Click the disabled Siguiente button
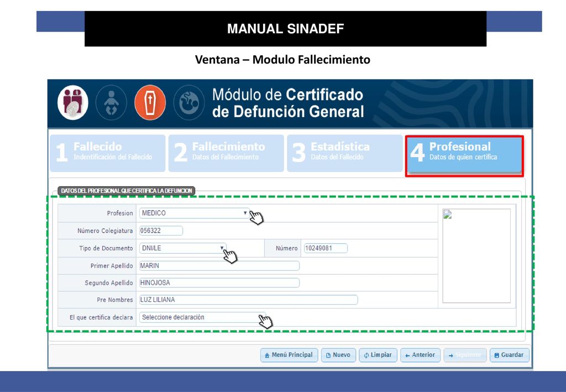This screenshot has width=566, height=392. (x=465, y=355)
